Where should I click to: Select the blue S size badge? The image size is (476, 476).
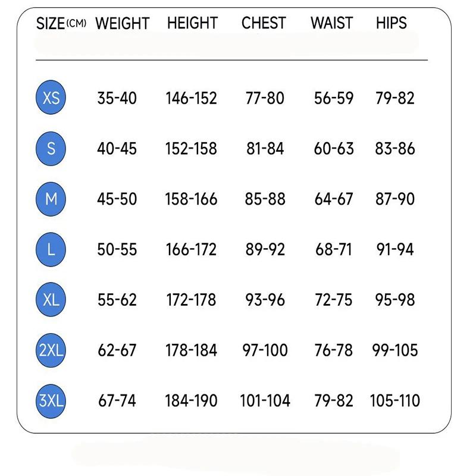[x=51, y=148]
